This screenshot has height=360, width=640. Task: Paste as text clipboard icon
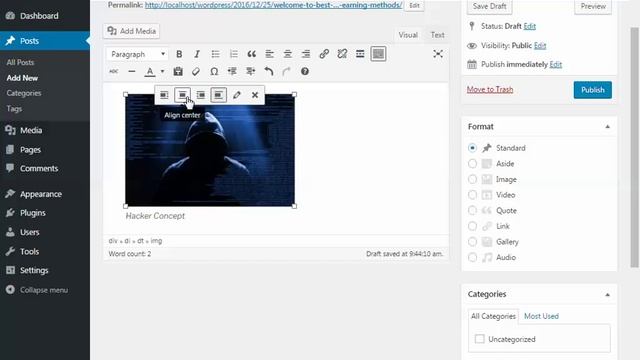(x=178, y=71)
